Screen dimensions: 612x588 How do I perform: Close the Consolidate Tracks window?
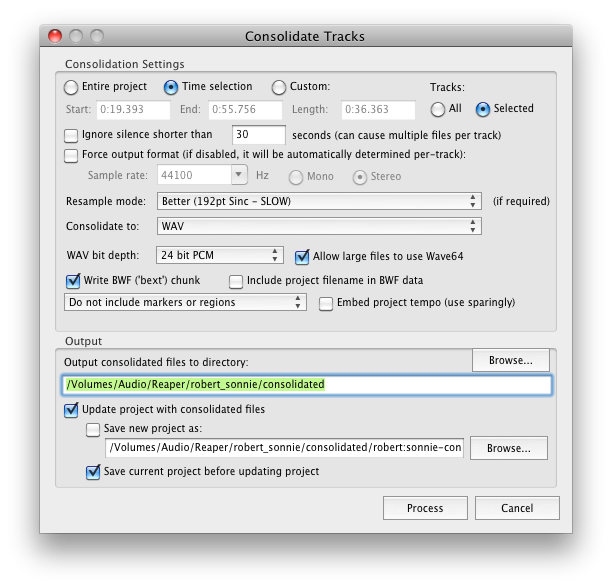(x=55, y=36)
